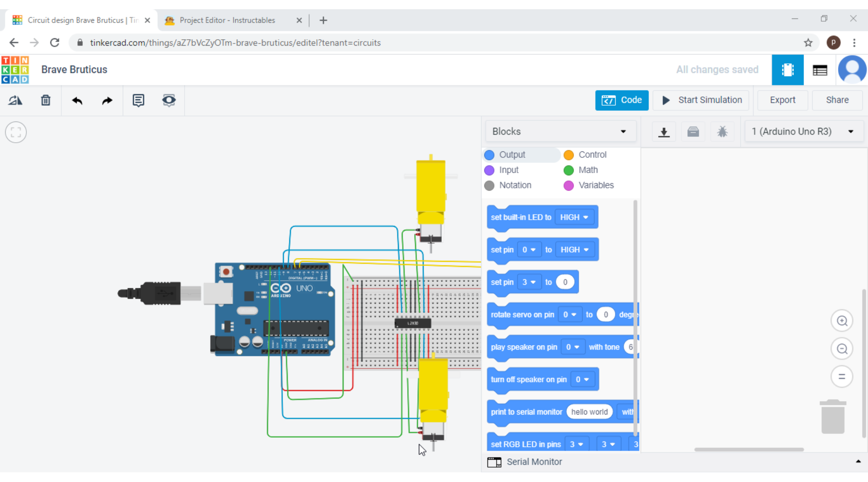Open first pin dropdown in RGB LED block

[x=576, y=444]
